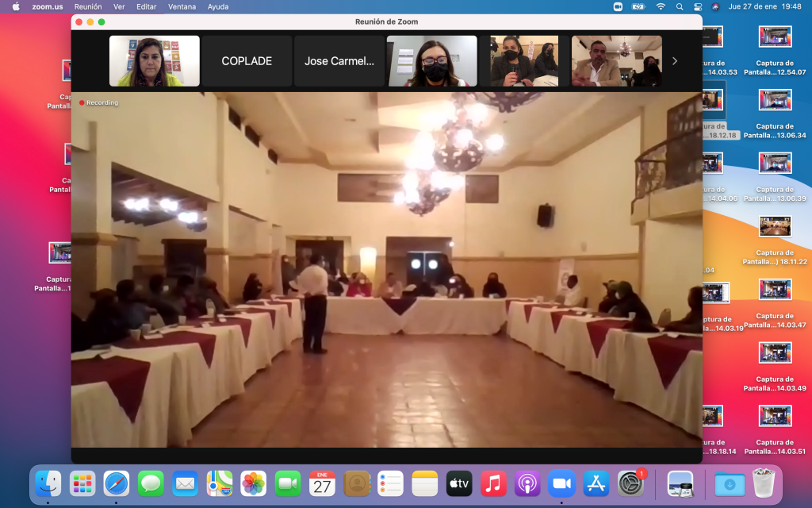The width and height of the screenshot is (812, 508).
Task: Open App Store from the Dock
Action: pos(596,484)
